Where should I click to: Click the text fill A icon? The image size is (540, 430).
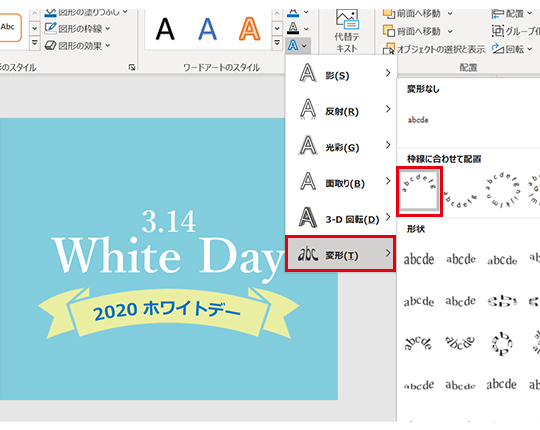(293, 13)
